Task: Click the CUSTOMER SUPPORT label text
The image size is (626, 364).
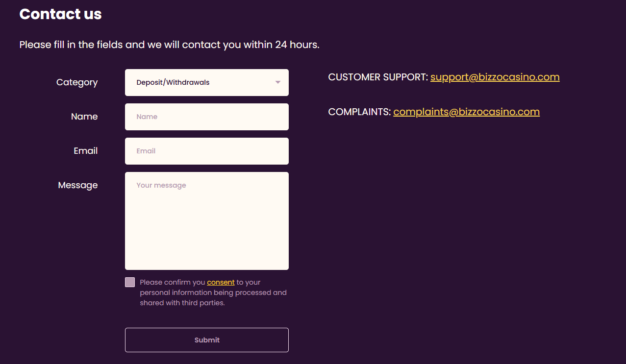Action: coord(377,77)
